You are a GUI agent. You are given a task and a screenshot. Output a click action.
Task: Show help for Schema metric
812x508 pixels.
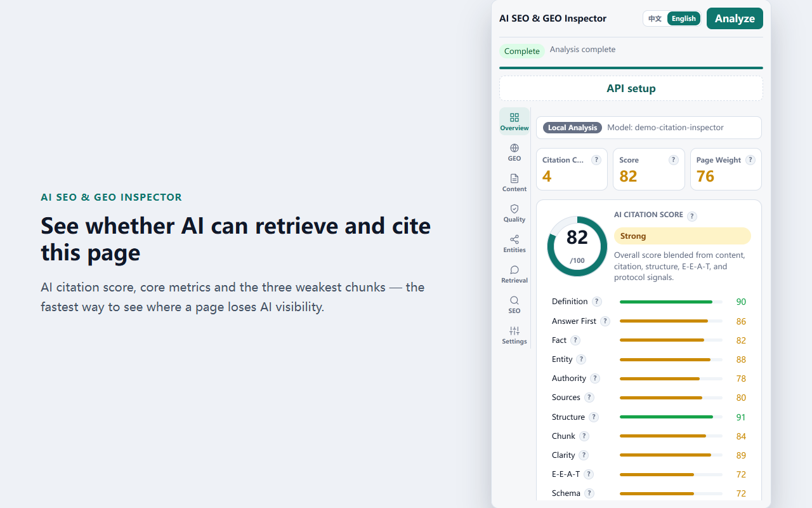[589, 493]
